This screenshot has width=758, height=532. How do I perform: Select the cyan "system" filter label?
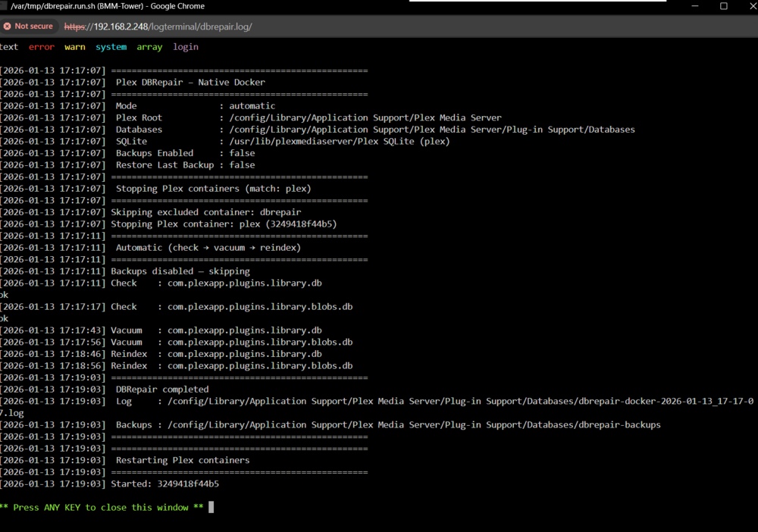click(x=111, y=47)
